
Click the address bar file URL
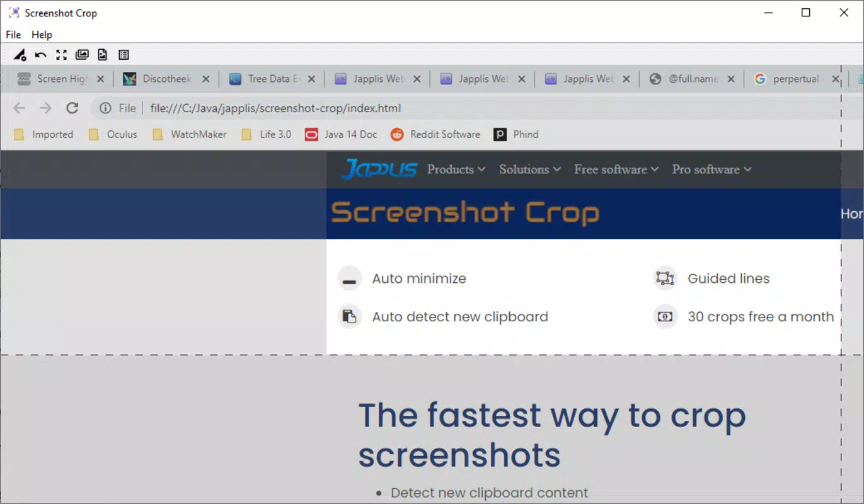[x=275, y=108]
